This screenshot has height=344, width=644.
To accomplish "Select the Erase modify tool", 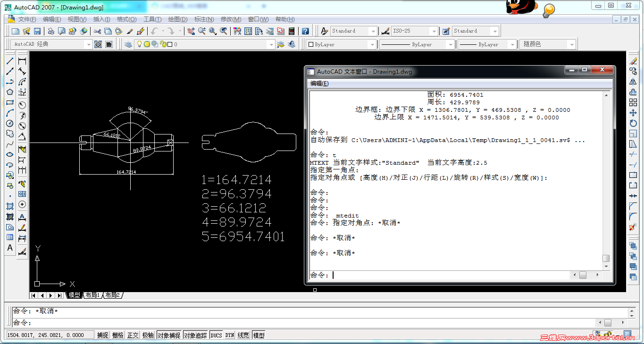I will tap(633, 61).
